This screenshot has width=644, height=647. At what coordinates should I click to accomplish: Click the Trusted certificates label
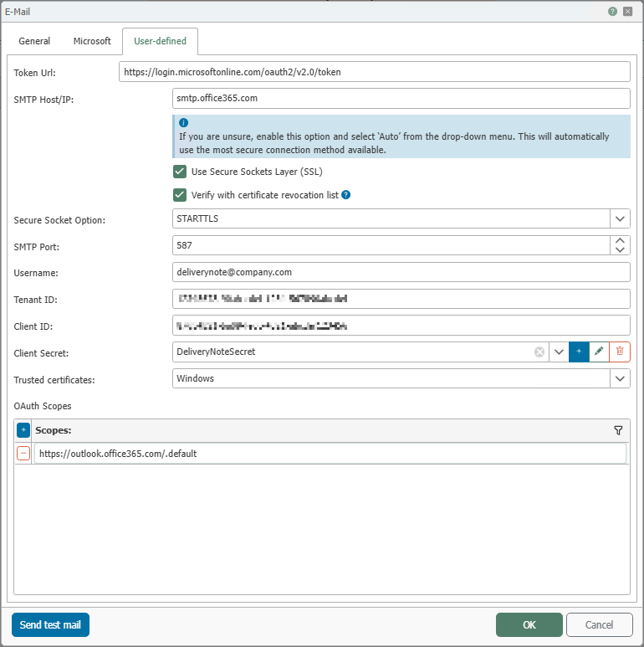pos(54,380)
